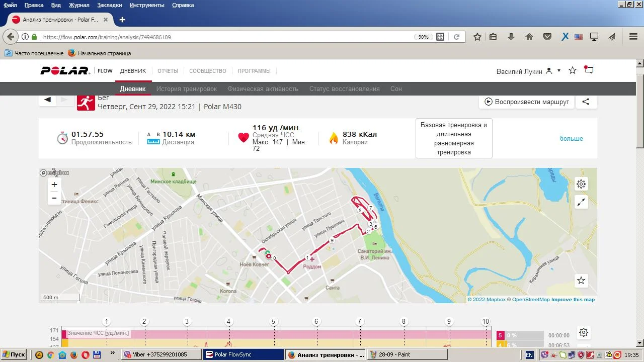The image size is (644, 362).
Task: Switch to История тренировок tab
Action: point(186,89)
